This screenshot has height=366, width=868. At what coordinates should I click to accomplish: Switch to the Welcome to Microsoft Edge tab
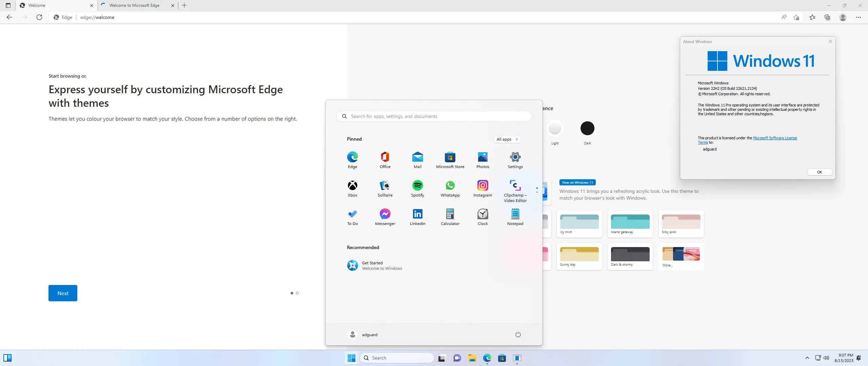tap(134, 5)
